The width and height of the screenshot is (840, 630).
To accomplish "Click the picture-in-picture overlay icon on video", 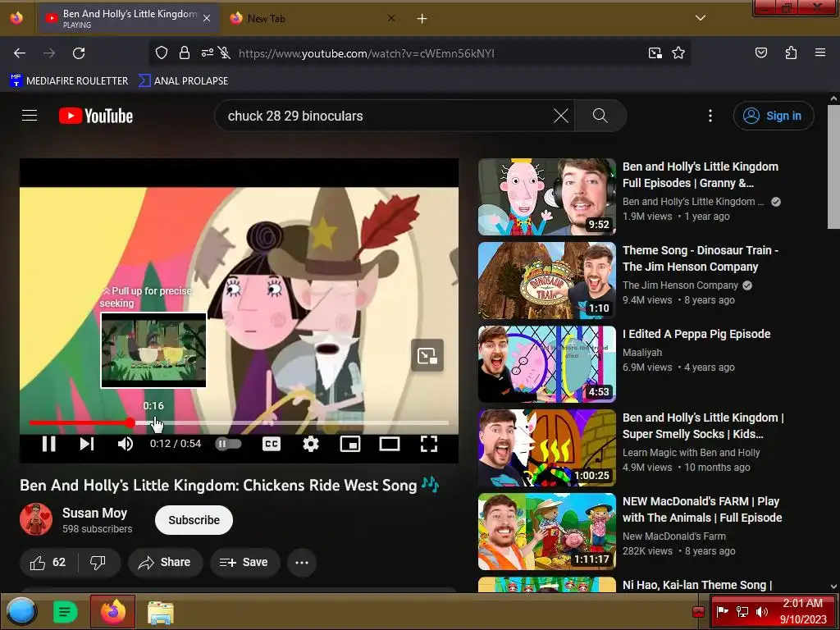I will [x=427, y=355].
